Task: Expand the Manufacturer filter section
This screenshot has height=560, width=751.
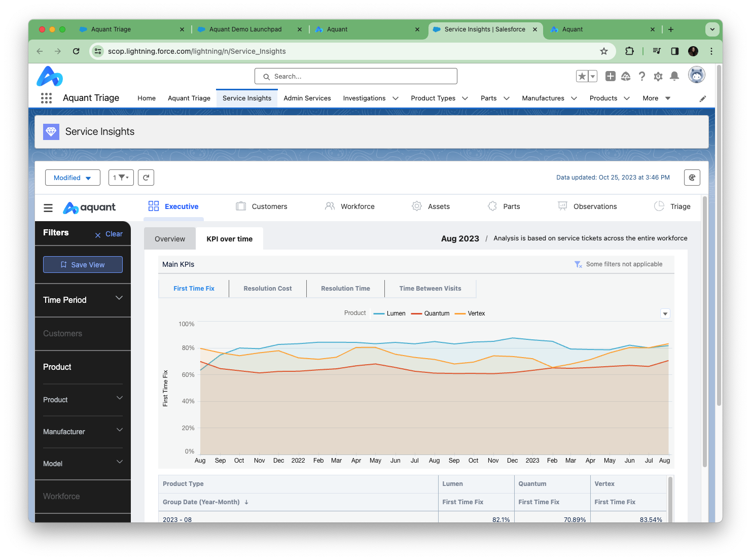Action: [x=83, y=432]
